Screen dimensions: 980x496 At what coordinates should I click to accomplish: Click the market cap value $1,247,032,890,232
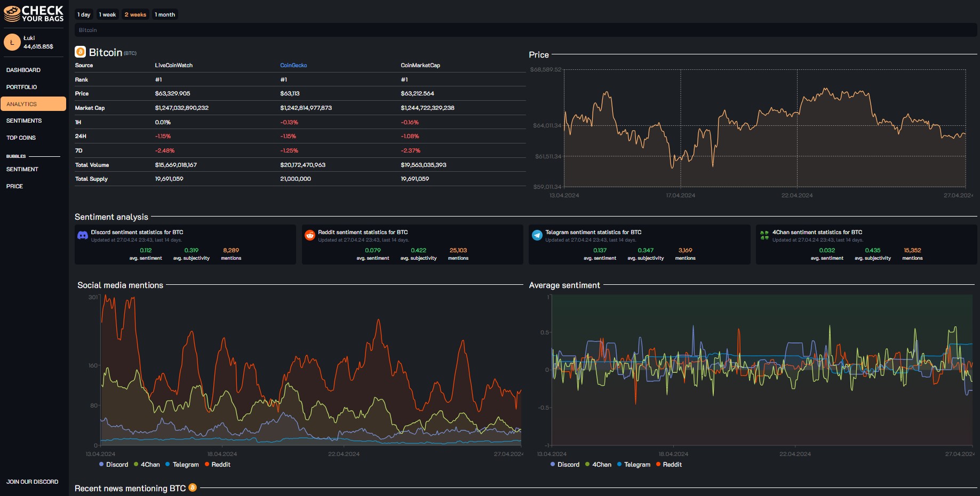[182, 108]
